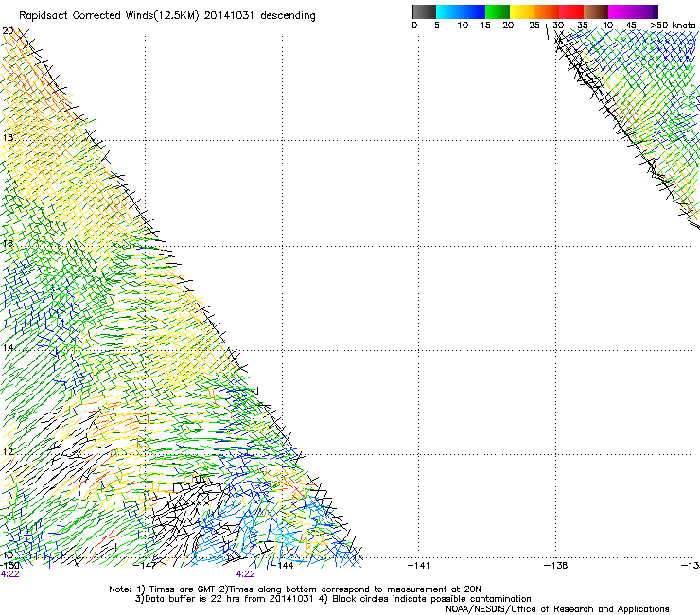Image resolution: width=700 pixels, height=615 pixels.
Task: Click the purple '4:22' time beside the -144 label
Action: pyautogui.click(x=246, y=574)
